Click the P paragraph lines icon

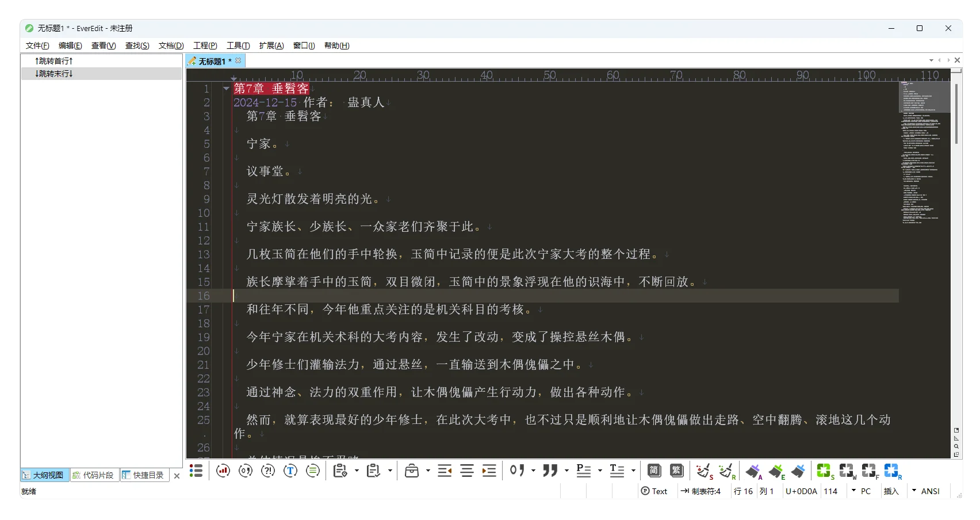(584, 471)
